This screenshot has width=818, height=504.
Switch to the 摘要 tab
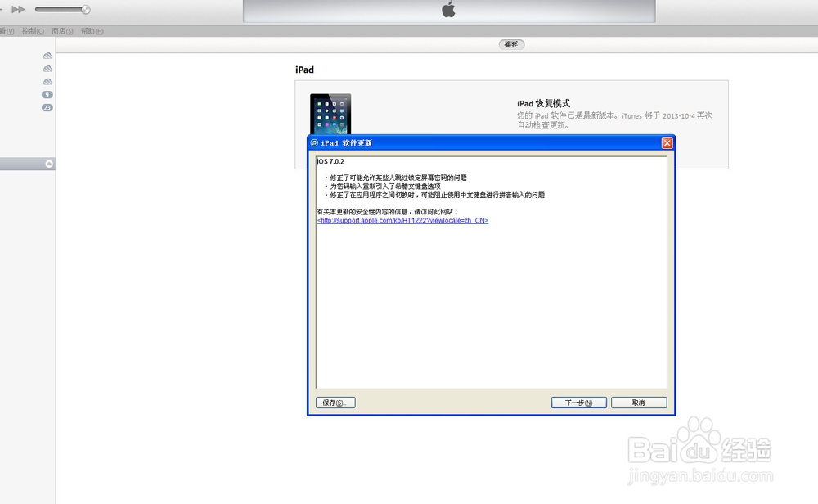[x=511, y=44]
